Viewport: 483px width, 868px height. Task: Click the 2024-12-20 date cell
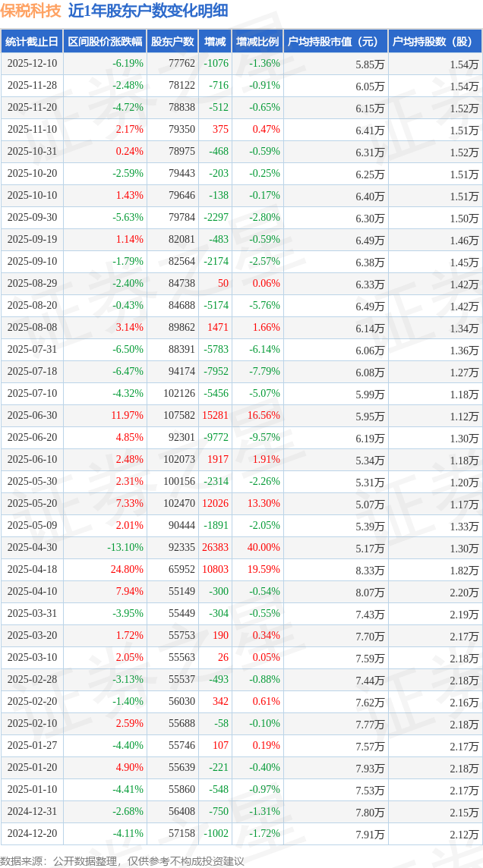tap(32, 834)
